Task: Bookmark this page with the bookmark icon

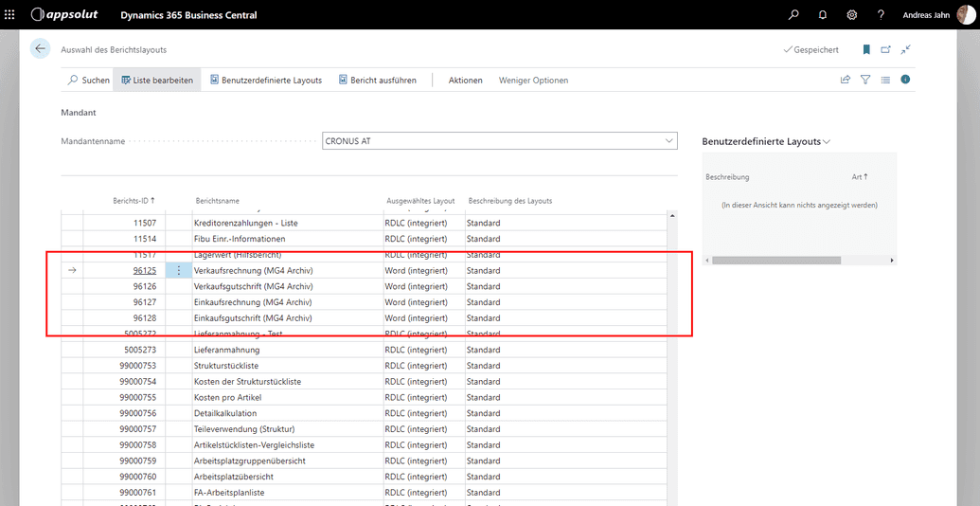Action: (865, 49)
